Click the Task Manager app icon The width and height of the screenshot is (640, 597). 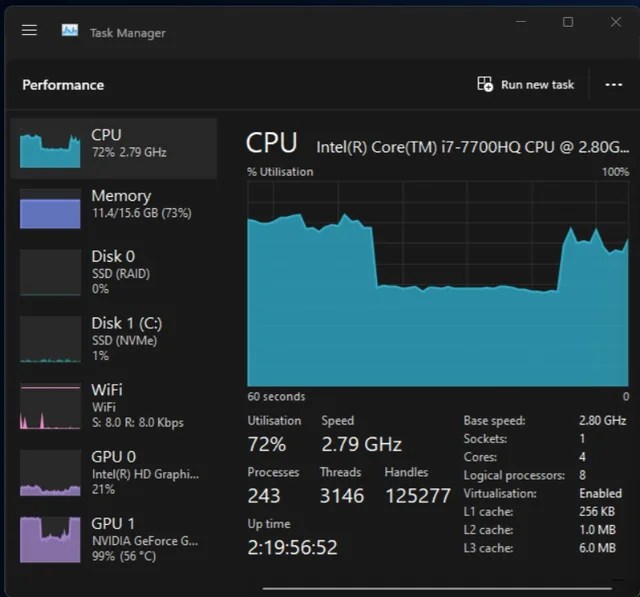tap(70, 30)
